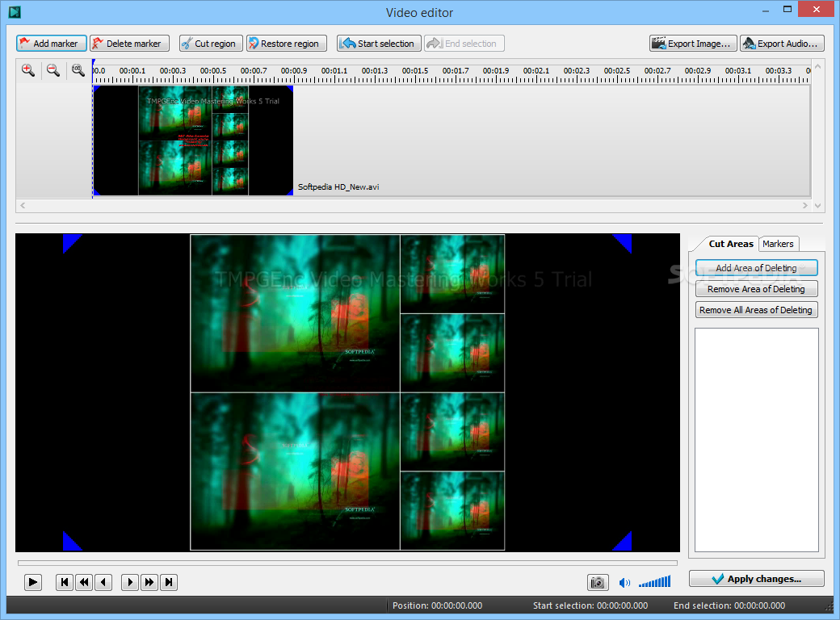Cut the selected region
The width and height of the screenshot is (840, 620).
[x=211, y=44]
